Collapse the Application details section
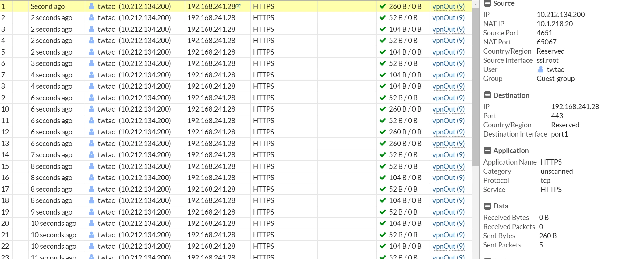The width and height of the screenshot is (644, 259). 487,150
